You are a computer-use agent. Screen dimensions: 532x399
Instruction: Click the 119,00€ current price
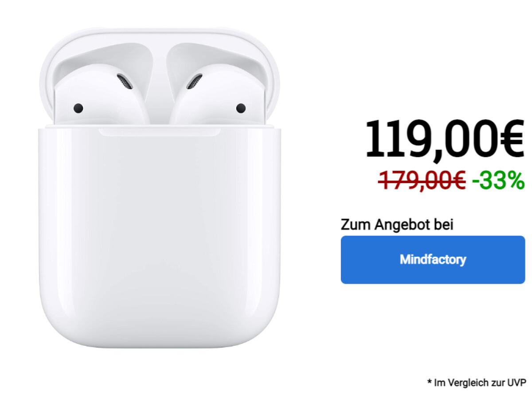pyautogui.click(x=445, y=139)
